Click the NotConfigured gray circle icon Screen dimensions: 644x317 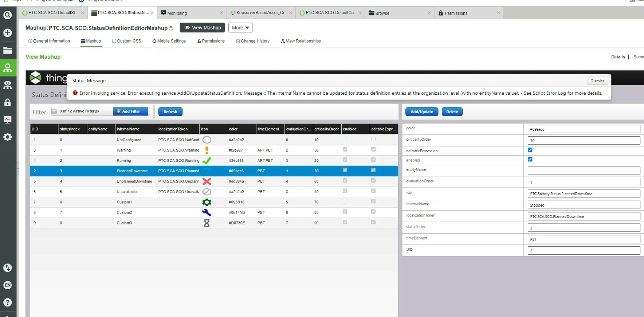[x=207, y=140]
